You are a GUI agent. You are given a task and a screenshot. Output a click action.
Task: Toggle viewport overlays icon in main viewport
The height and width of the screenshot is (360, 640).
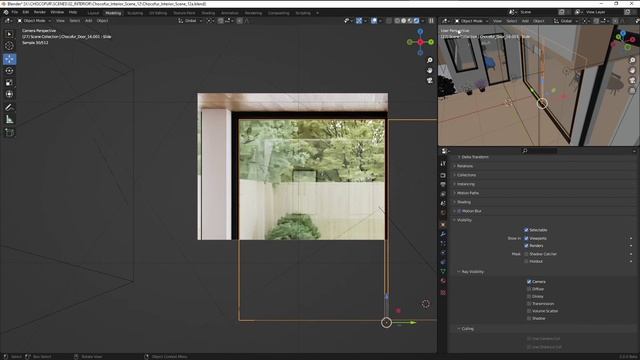[x=374, y=20]
